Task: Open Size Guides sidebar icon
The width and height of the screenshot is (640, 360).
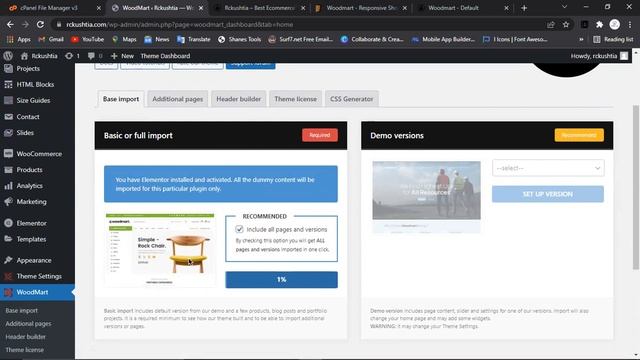Action: [x=8, y=100]
